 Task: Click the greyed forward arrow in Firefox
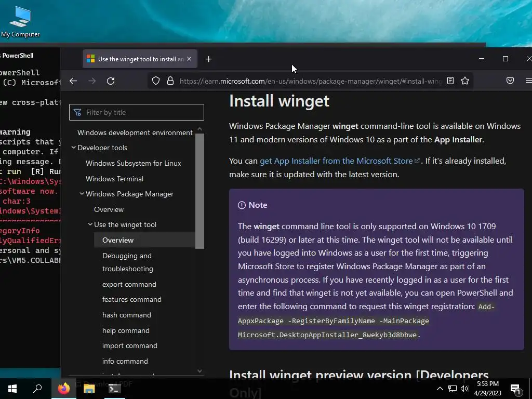pyautogui.click(x=92, y=81)
